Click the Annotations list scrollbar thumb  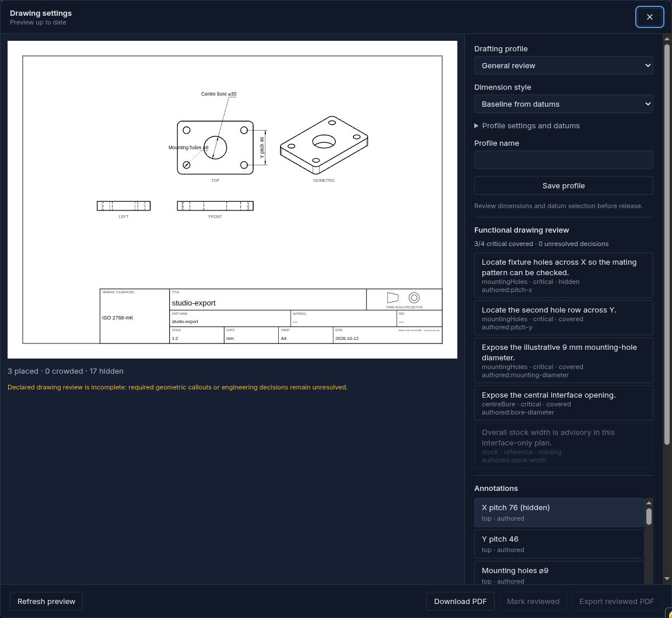pyautogui.click(x=649, y=517)
